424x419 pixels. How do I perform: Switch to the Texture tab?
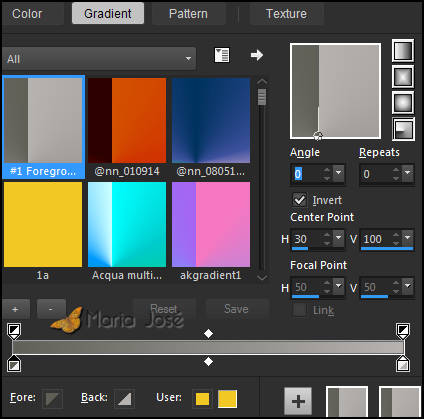coord(286,14)
